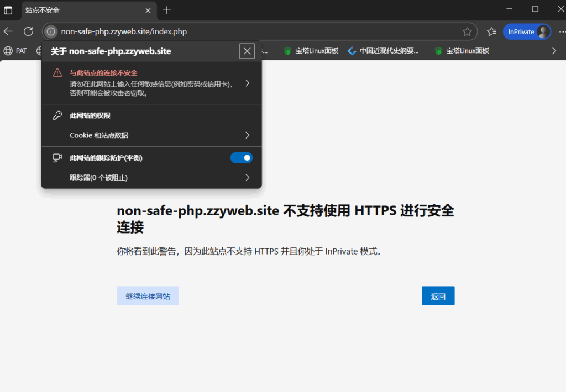Screen dimensions: 566x392
Task: Expand the 跟踪器 blocked list
Action: click(x=247, y=178)
